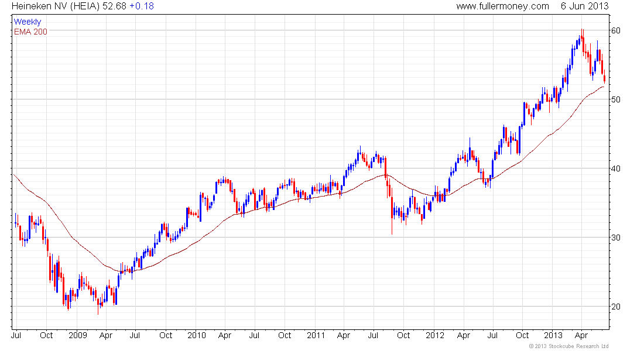Click the last price 52.68 in title
Viewport: 644px width, 351px height.
point(115,6)
